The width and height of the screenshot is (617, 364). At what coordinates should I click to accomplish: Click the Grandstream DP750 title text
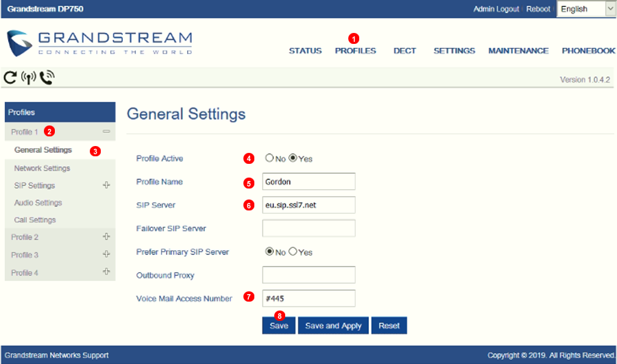coord(45,9)
